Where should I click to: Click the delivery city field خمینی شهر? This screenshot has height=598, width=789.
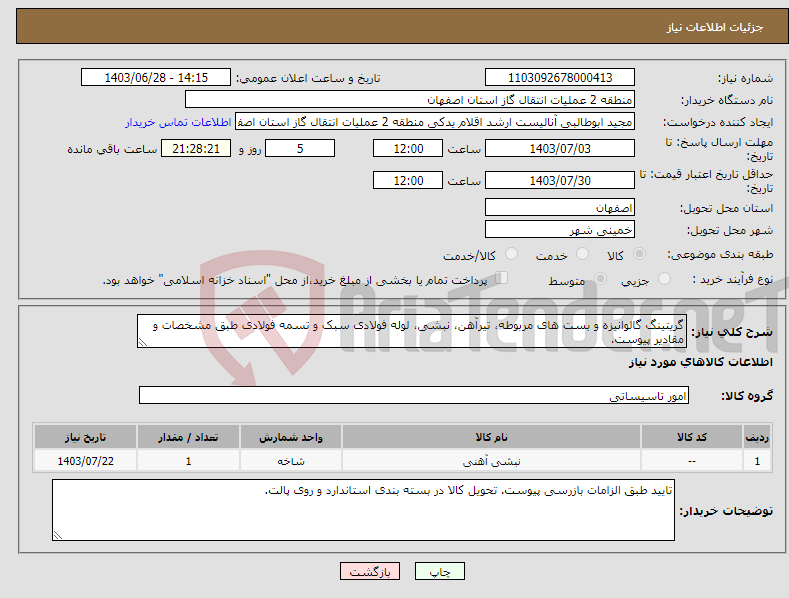(x=560, y=230)
